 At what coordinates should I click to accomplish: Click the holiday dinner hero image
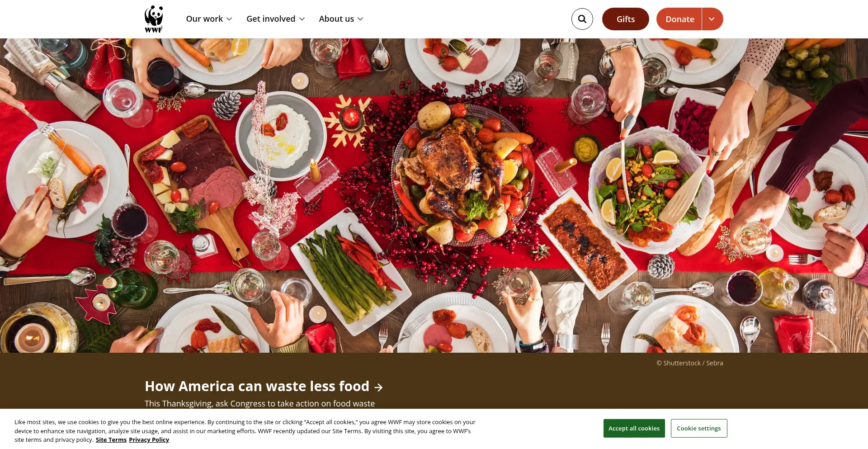pyautogui.click(x=434, y=195)
